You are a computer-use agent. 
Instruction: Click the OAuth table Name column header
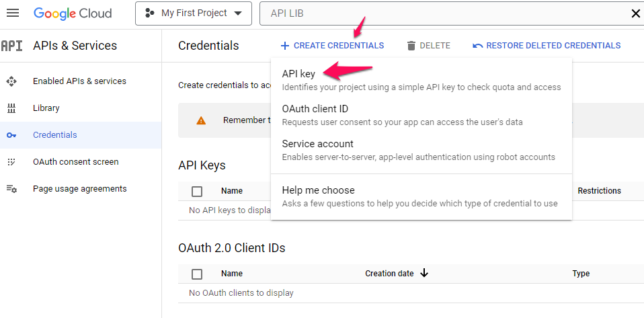(x=232, y=274)
